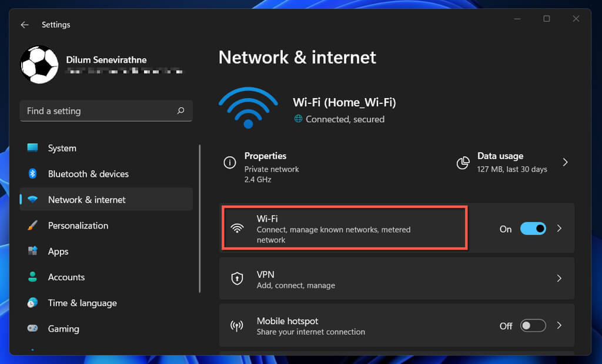
Task: Click the Gaming controller icon
Action: pyautogui.click(x=33, y=328)
